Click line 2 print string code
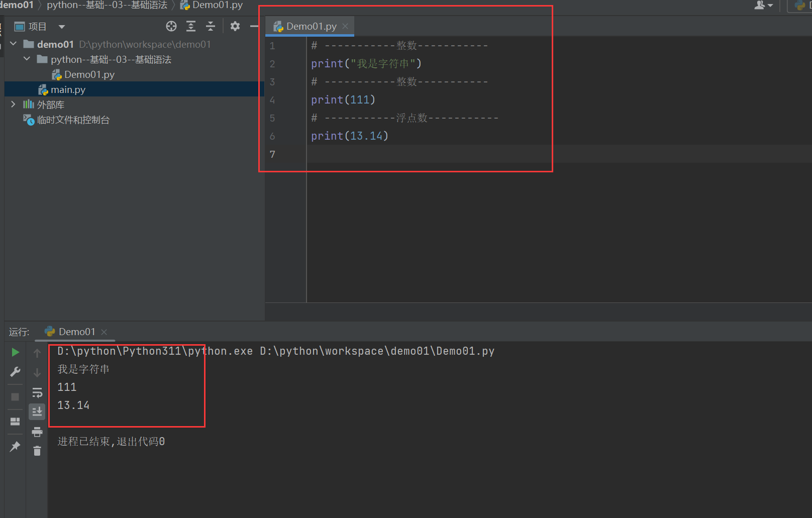The height and width of the screenshot is (518, 812). [366, 64]
